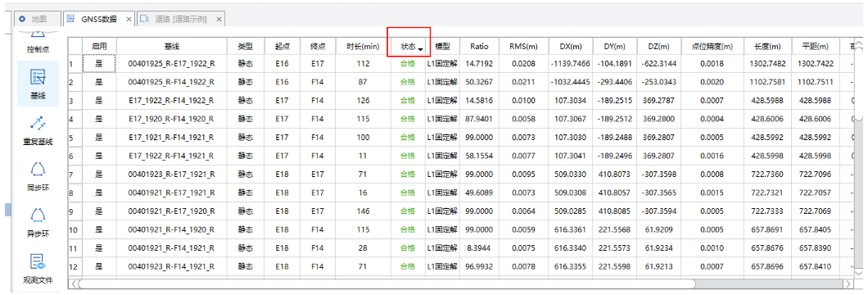Open the 状态 column filter dropdown arrow
This screenshot has height=295, width=868.
tap(421, 49)
